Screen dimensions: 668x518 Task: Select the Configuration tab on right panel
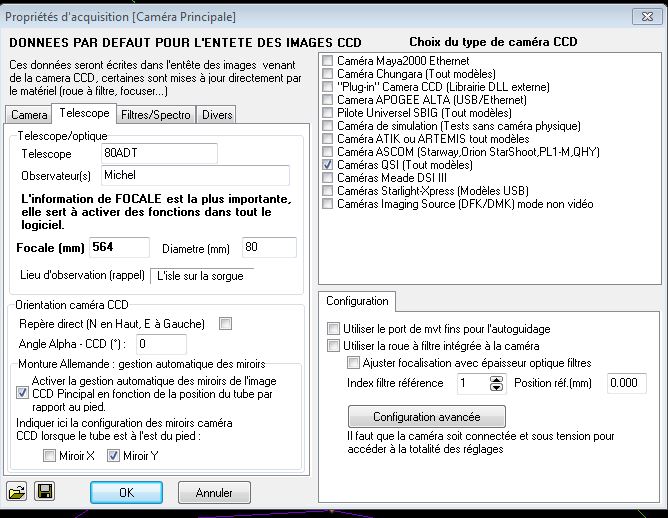click(x=358, y=301)
